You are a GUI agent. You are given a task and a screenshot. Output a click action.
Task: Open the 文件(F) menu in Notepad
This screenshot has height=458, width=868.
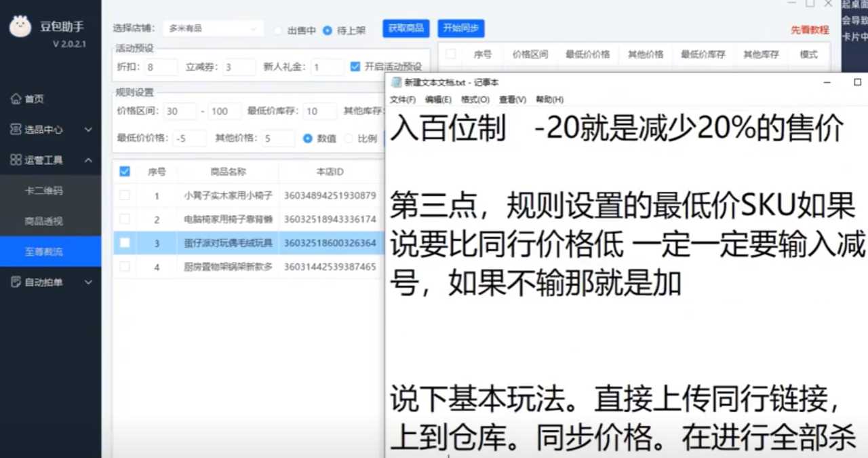coord(403,100)
